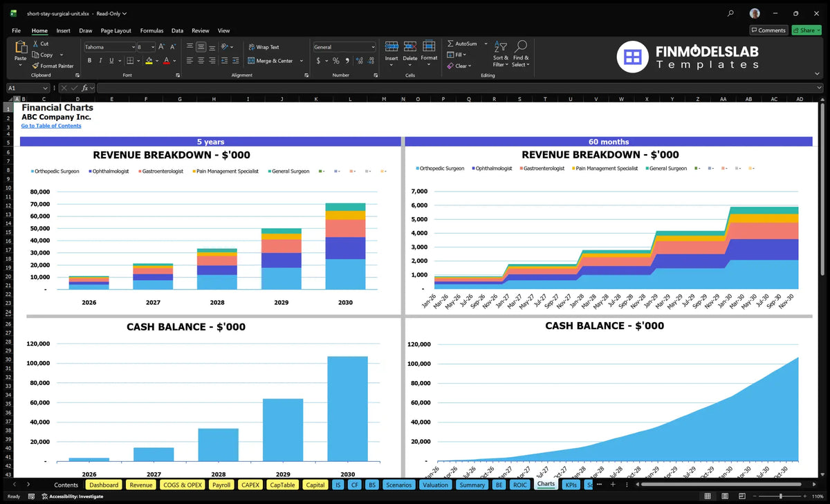
Task: Apply Comma Style format
Action: [x=347, y=61]
